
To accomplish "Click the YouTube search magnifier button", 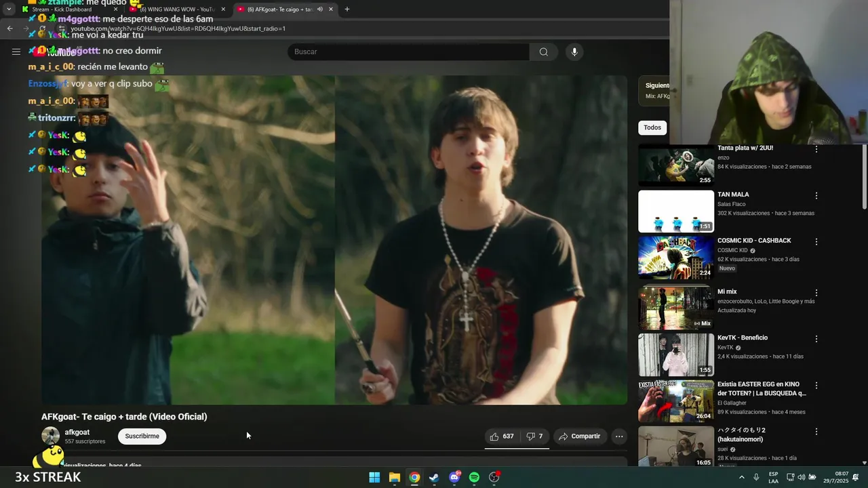I will pos(544,52).
